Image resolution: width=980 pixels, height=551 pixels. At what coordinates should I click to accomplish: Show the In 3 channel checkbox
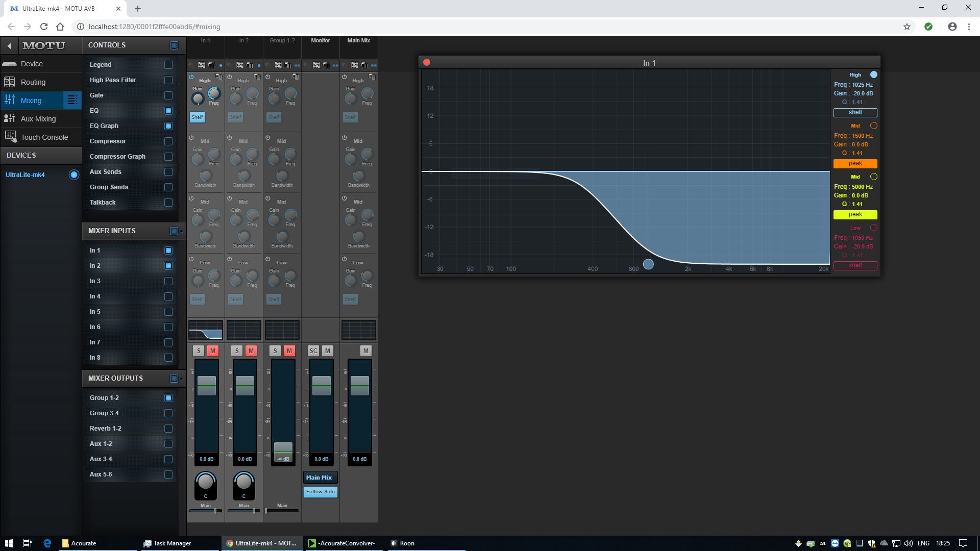168,281
